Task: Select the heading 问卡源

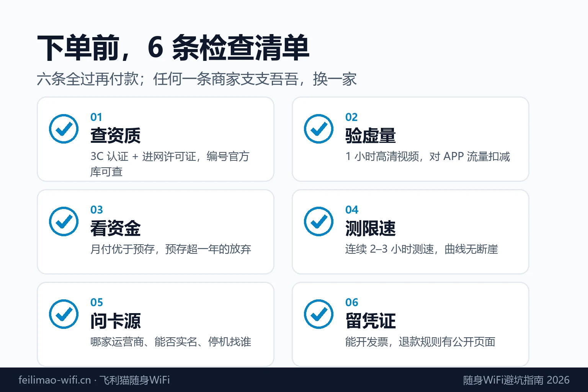Action: [x=116, y=321]
